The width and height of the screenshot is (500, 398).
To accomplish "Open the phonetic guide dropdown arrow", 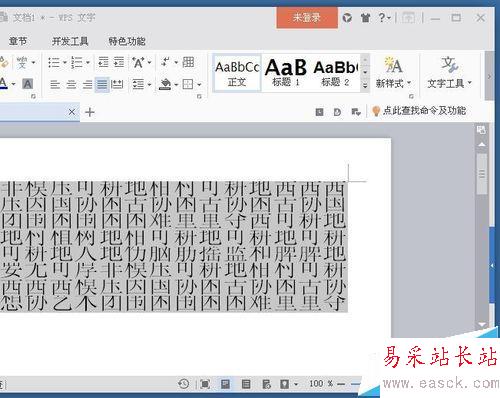I will click(x=33, y=62).
